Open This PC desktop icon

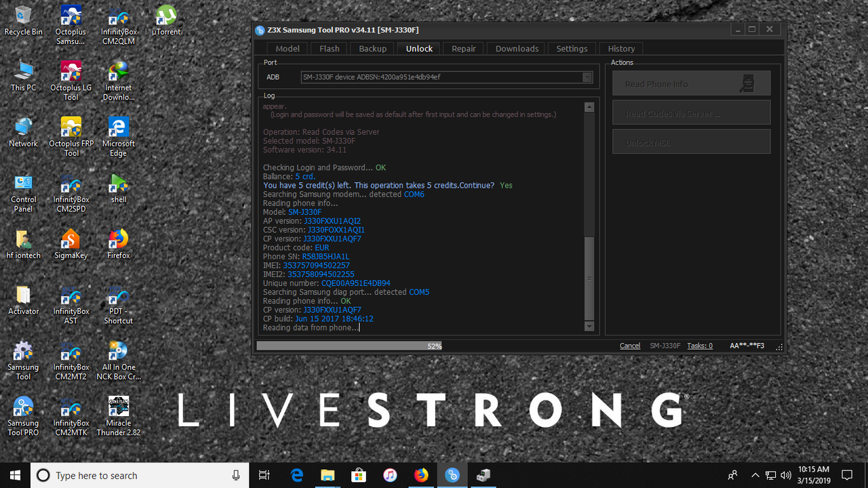[x=23, y=76]
